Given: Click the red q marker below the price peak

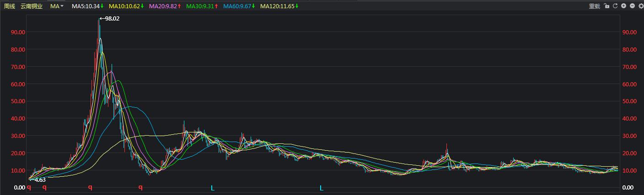Looking at the screenshot, I should [x=90, y=187].
